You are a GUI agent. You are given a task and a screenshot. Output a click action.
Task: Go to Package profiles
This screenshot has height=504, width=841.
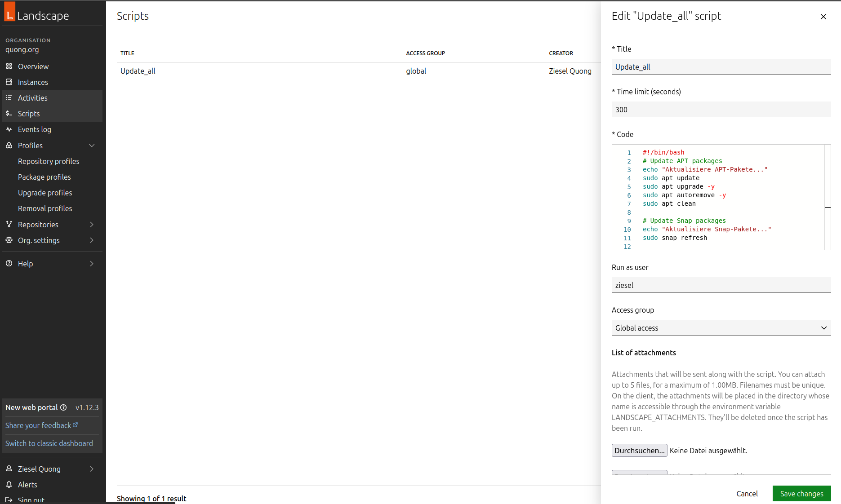[44, 177]
